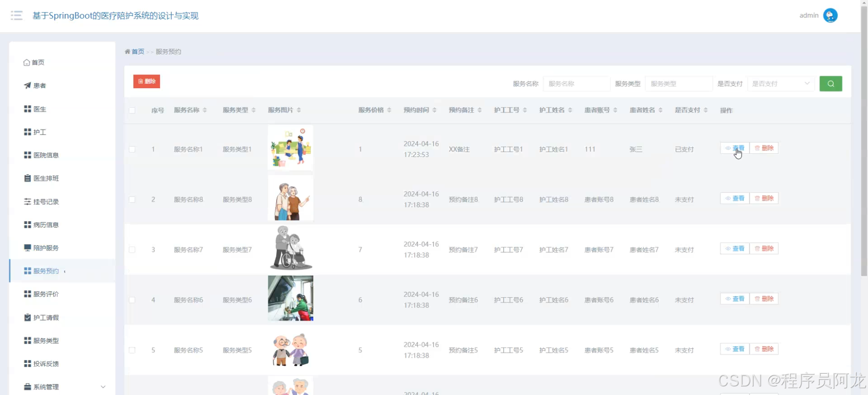
Task: Click the admin username text
Action: tap(809, 15)
